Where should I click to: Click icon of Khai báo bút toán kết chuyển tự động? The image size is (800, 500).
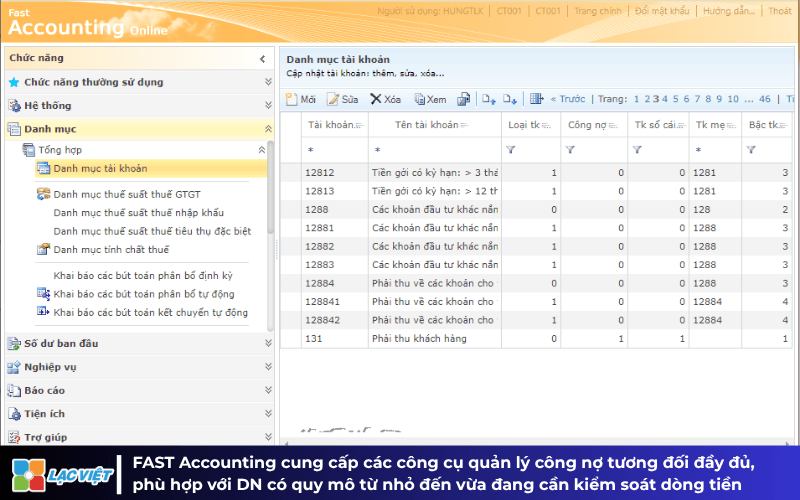[x=43, y=312]
